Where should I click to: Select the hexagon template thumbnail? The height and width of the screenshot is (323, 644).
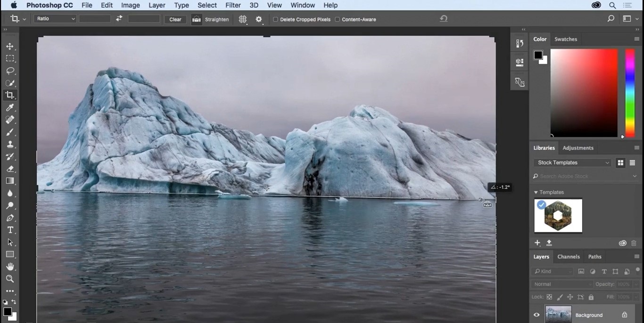tap(558, 216)
